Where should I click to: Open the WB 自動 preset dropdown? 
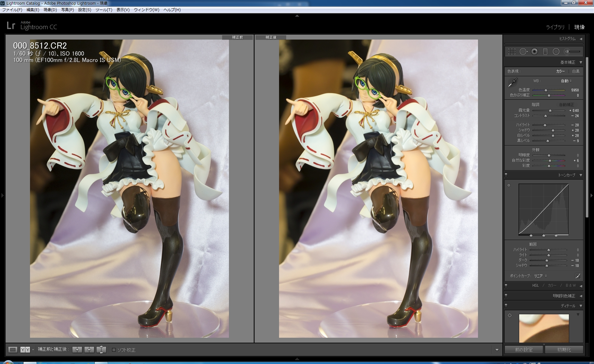(x=566, y=81)
